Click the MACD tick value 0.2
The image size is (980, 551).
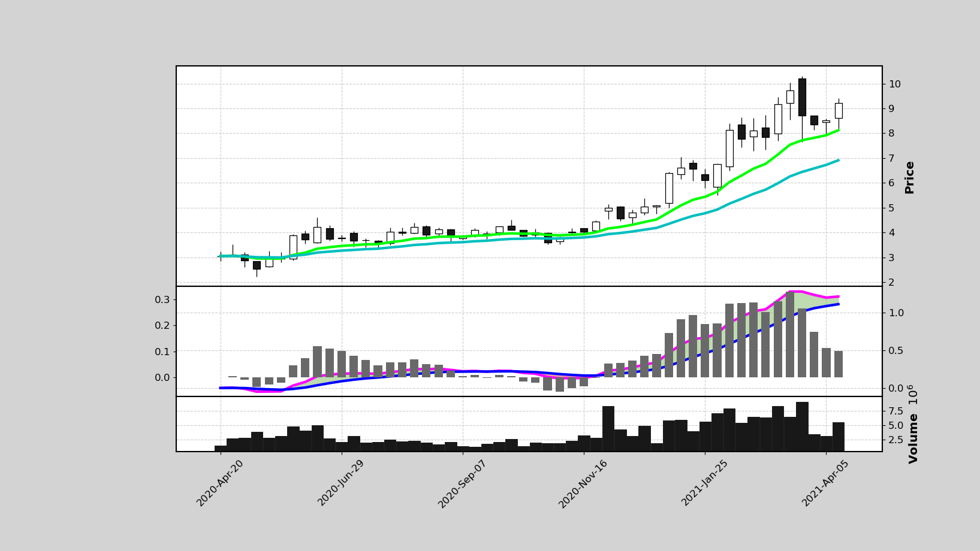coord(162,325)
